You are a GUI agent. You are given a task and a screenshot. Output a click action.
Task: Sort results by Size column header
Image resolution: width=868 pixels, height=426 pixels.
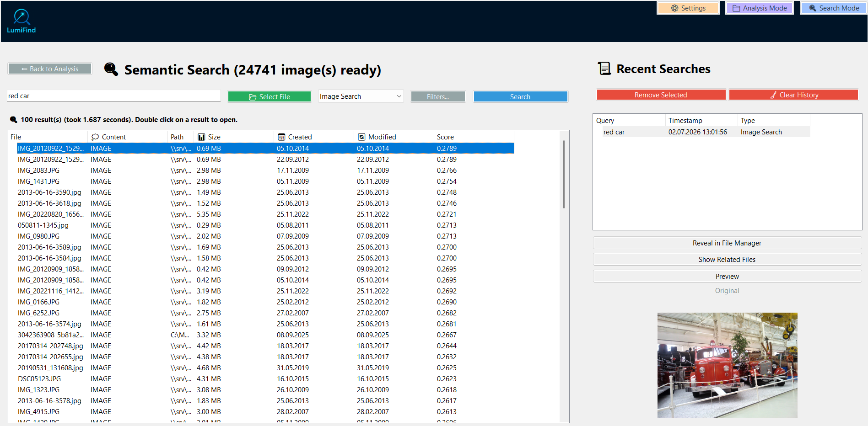pos(234,137)
